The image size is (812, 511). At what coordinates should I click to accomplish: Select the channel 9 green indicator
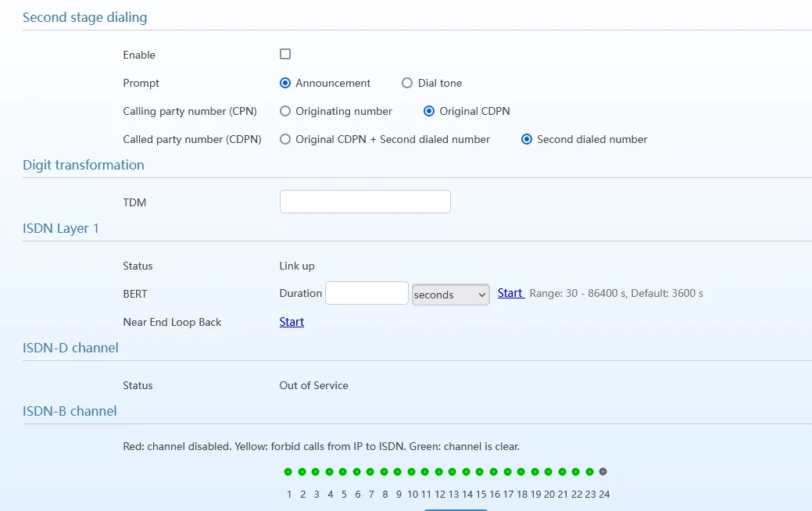click(x=398, y=472)
